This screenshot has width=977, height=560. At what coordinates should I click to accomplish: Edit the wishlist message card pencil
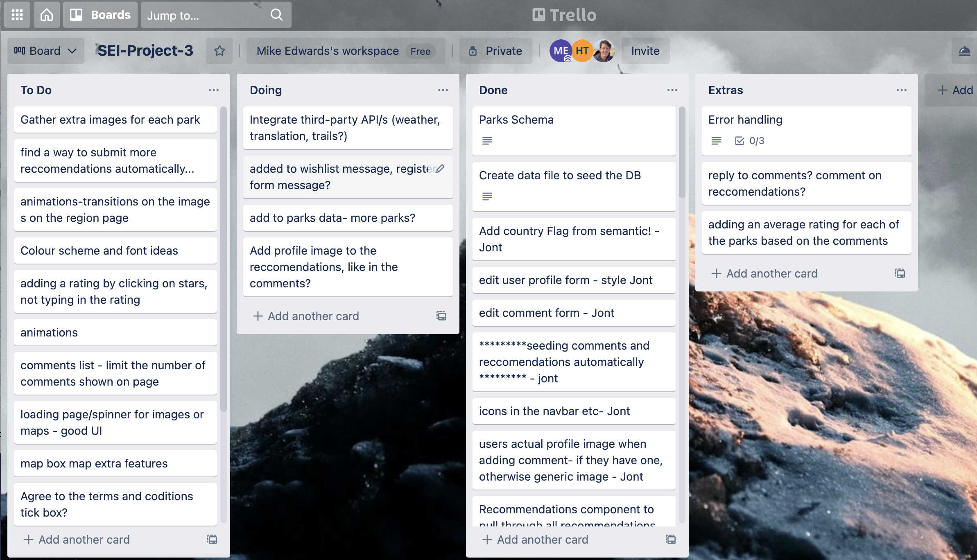[440, 169]
